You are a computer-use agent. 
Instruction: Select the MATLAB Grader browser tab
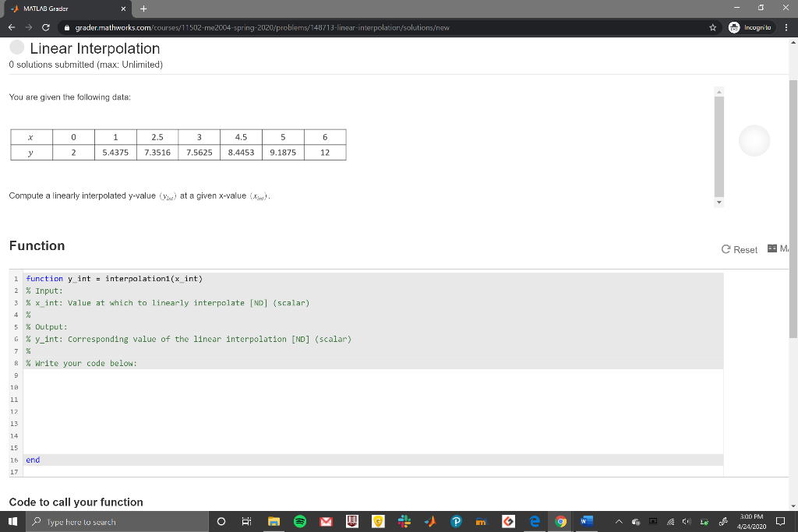click(x=47, y=9)
